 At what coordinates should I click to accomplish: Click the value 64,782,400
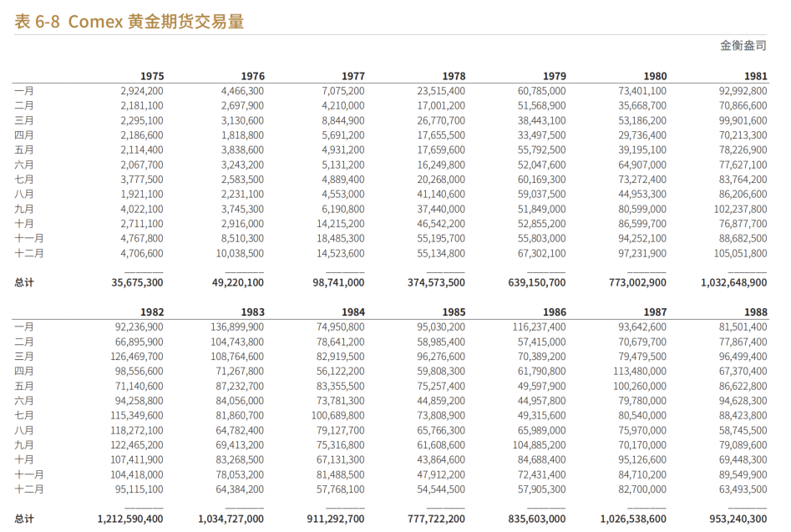[240, 430]
